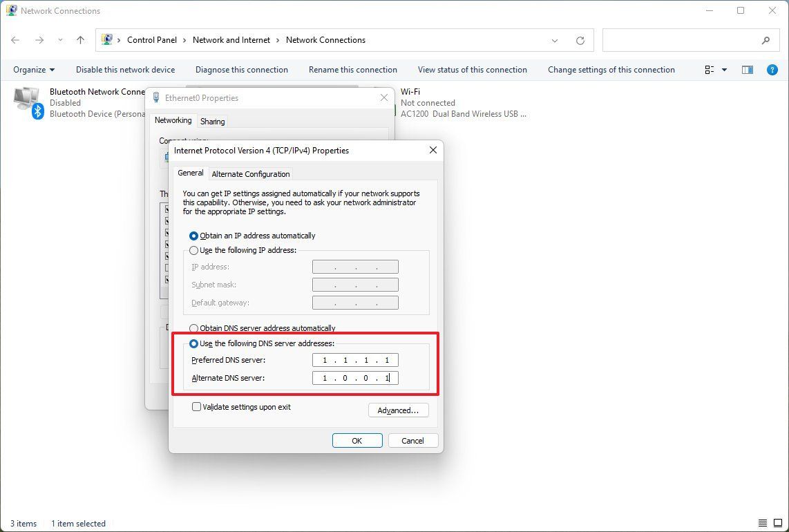Open the Organize dropdown menu
Image resolution: width=789 pixels, height=532 pixels.
point(33,69)
